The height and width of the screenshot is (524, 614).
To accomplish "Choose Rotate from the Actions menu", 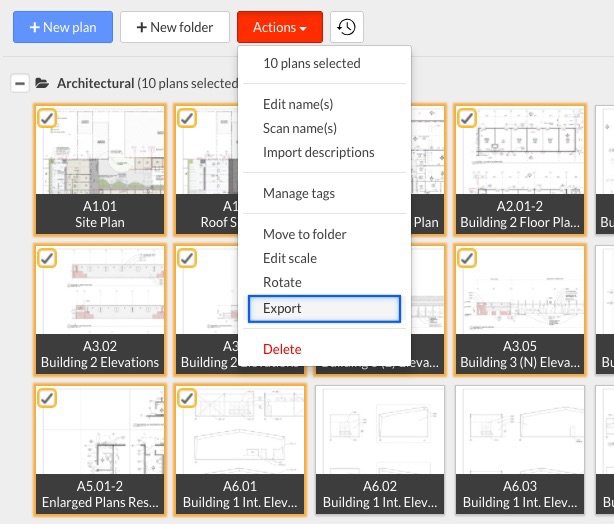I will tap(282, 283).
